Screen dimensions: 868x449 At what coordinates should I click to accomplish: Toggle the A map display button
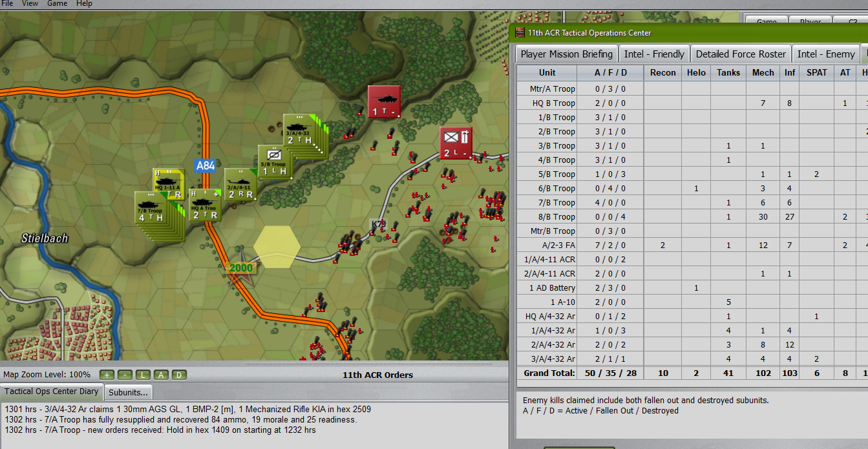click(161, 375)
